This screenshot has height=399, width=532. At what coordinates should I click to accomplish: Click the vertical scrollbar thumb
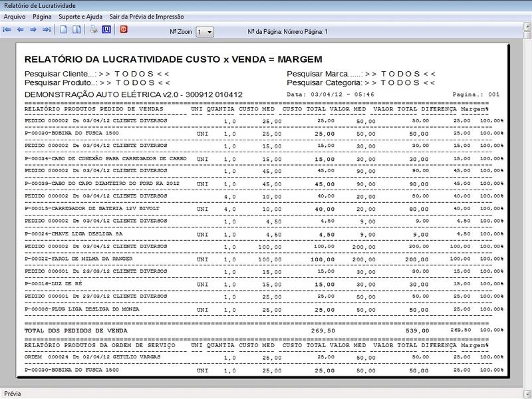(527, 35)
